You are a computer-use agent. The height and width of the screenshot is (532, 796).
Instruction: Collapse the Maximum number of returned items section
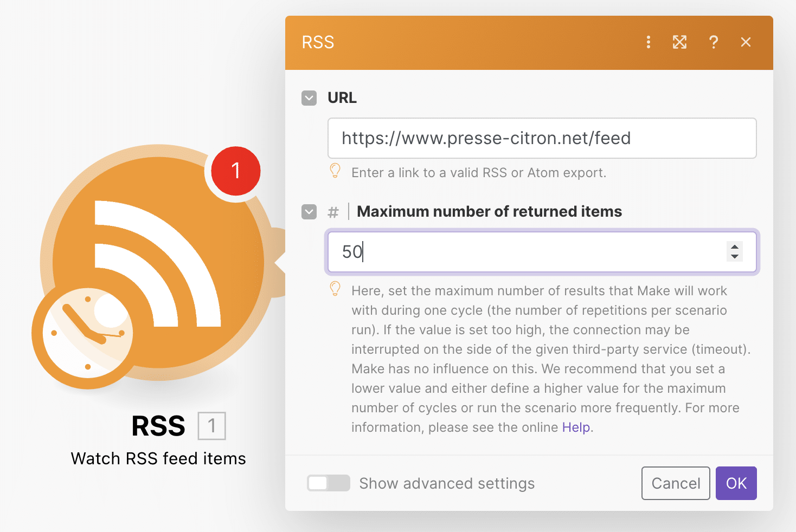click(309, 212)
